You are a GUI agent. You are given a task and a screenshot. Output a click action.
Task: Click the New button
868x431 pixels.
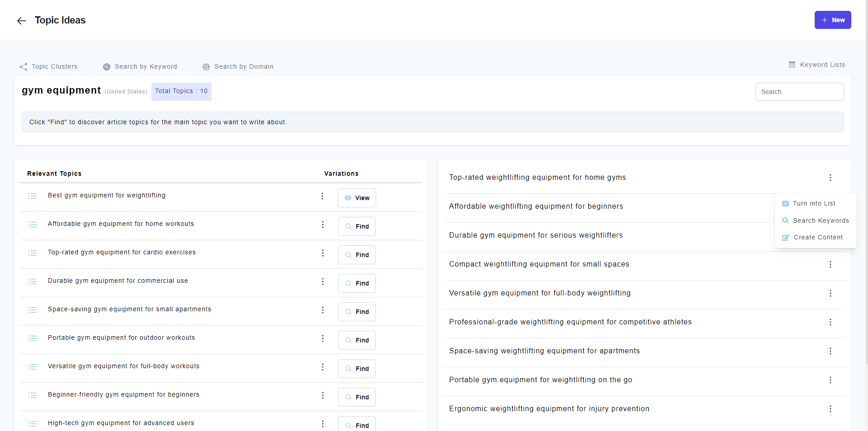(833, 20)
